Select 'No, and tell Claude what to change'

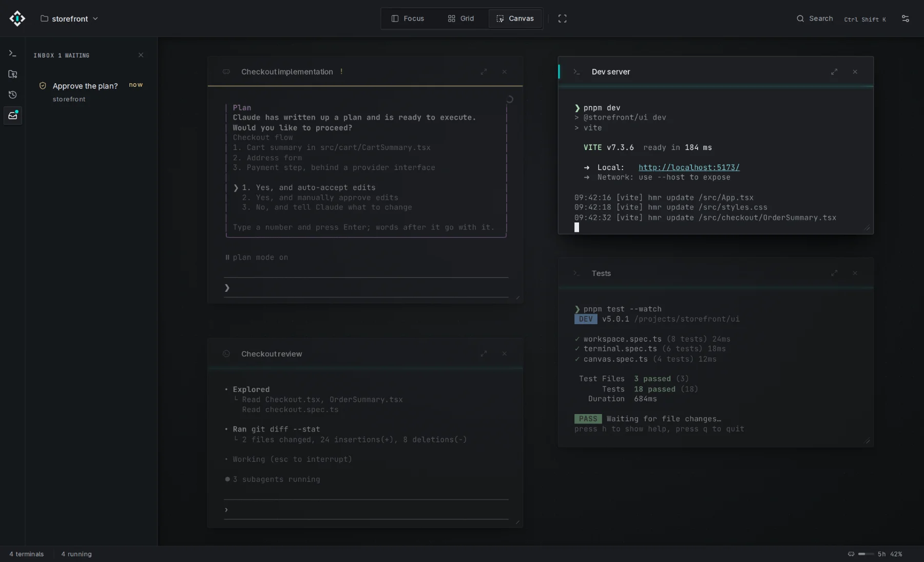pyautogui.click(x=327, y=208)
